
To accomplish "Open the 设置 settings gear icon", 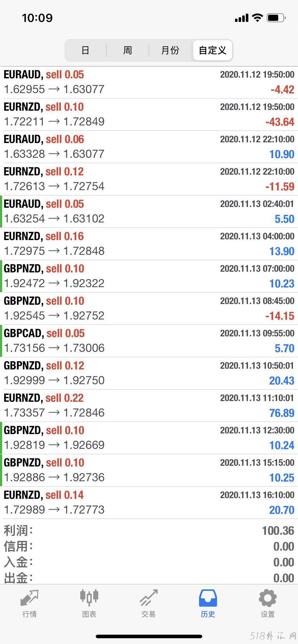I will pyautogui.click(x=268, y=598).
